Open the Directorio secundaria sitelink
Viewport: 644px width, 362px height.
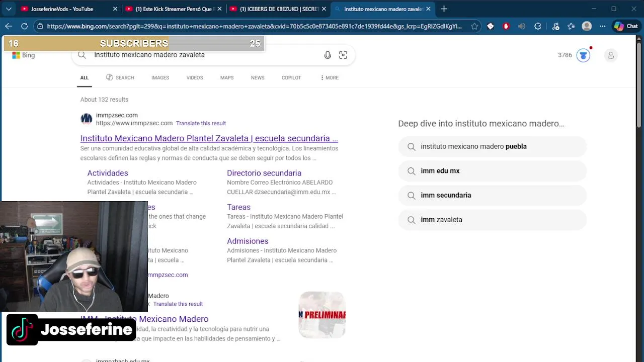264,173
